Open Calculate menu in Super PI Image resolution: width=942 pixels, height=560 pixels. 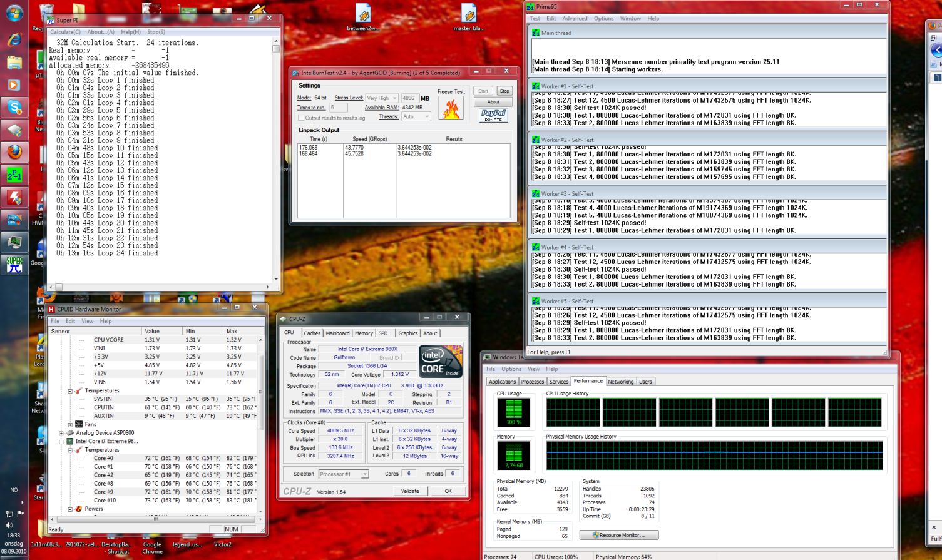click(65, 32)
